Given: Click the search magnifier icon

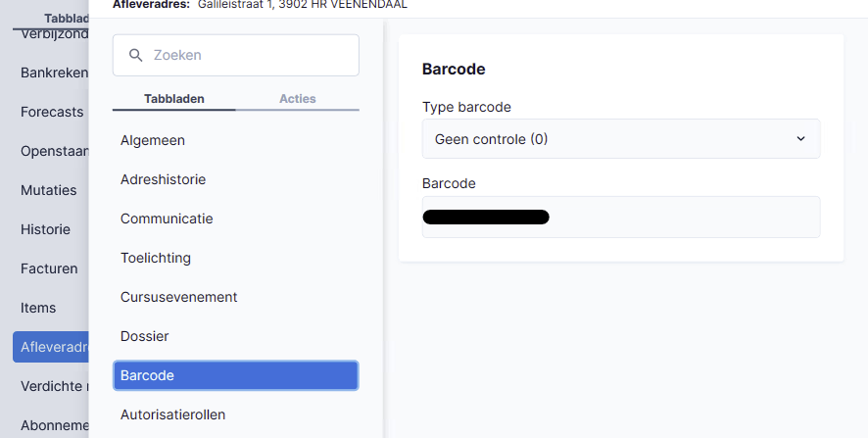Looking at the screenshot, I should pos(136,56).
